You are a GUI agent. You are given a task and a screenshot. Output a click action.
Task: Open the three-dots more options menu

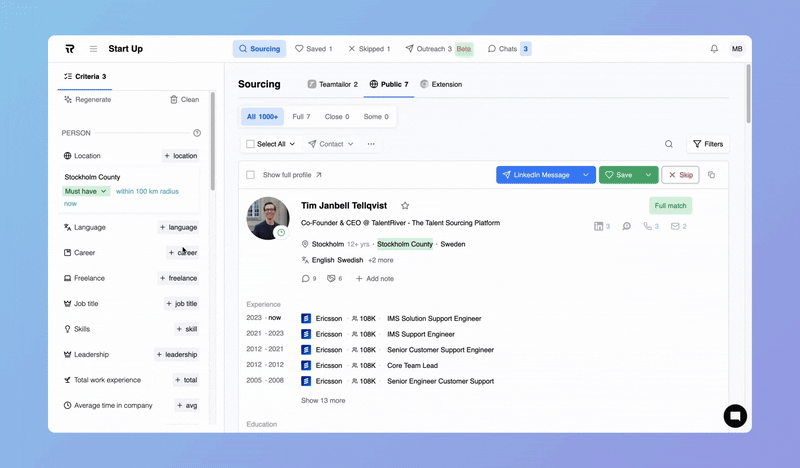[x=371, y=144]
